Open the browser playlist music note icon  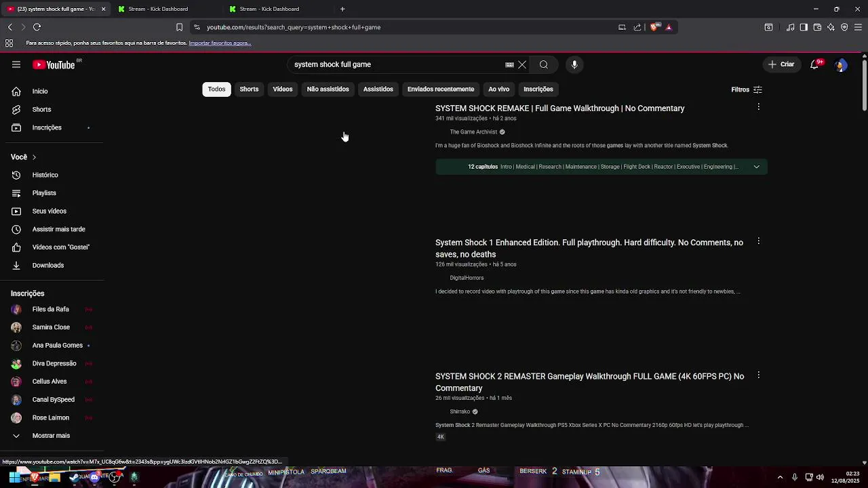point(790,27)
